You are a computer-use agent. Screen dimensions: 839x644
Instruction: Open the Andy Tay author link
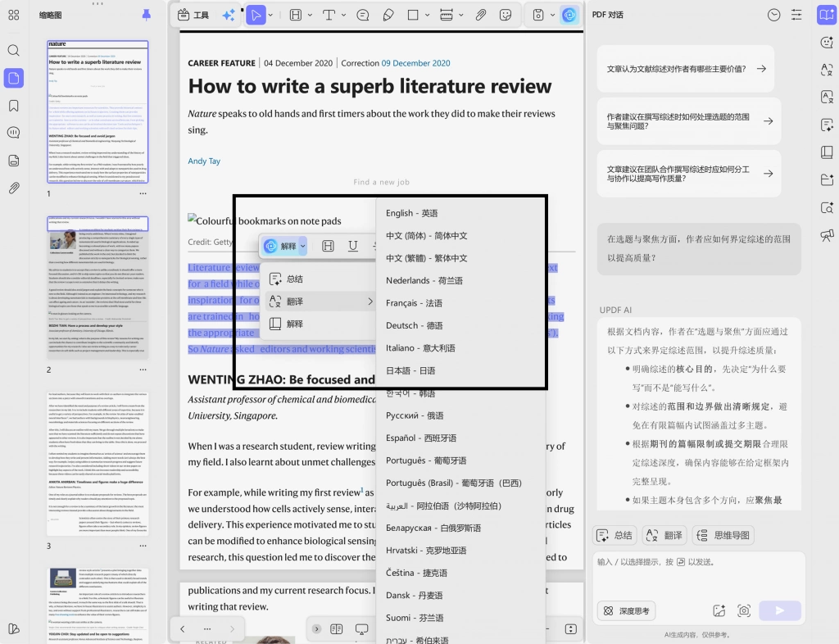204,161
